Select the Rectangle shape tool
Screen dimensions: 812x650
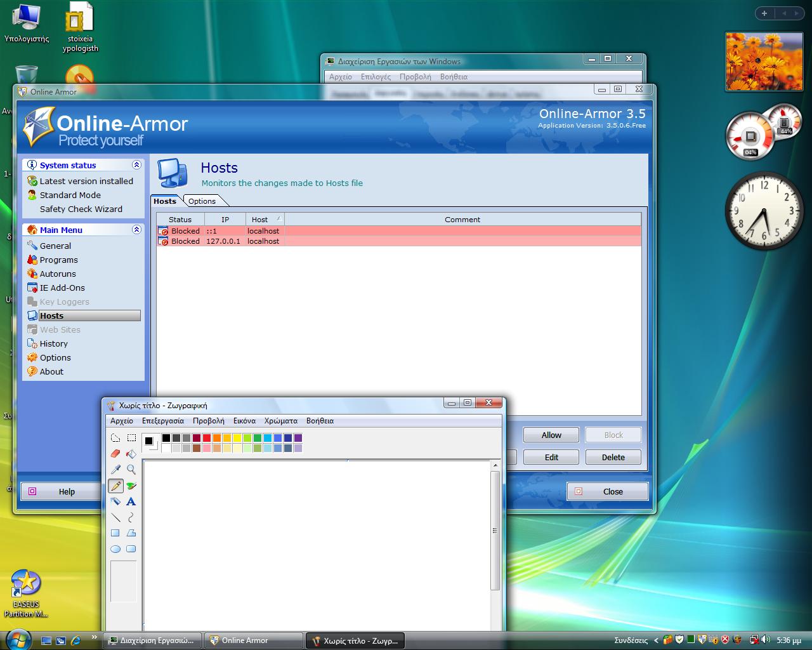[x=115, y=533]
